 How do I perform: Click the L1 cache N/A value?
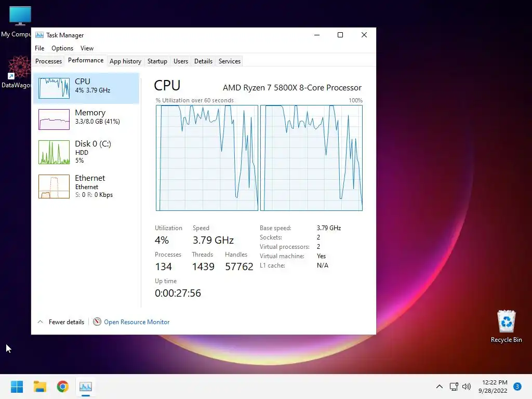coord(322,265)
